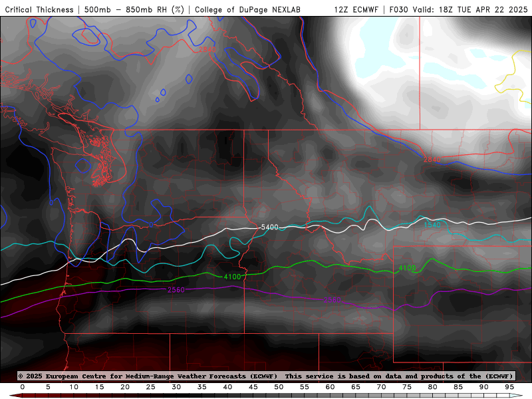Click the red 2840 label on the right side

point(432,160)
